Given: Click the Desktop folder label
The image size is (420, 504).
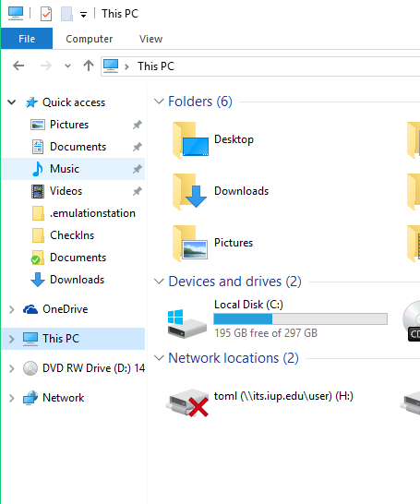Looking at the screenshot, I should (x=234, y=139).
